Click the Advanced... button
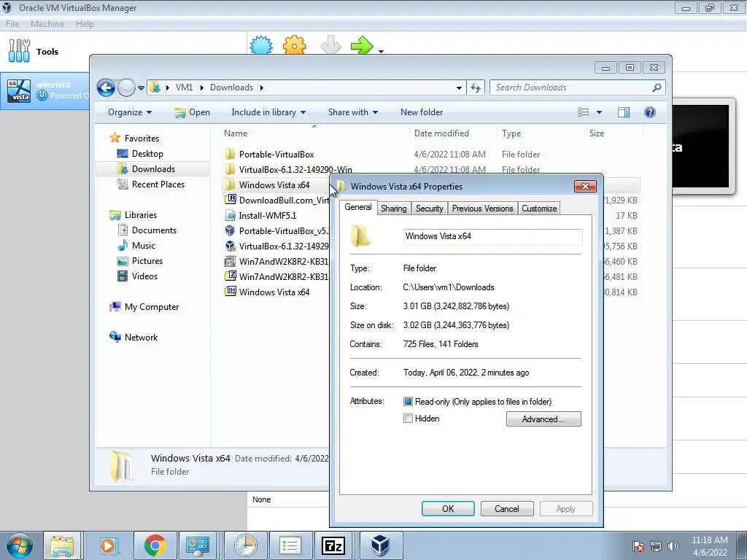Image resolution: width=747 pixels, height=560 pixels. tap(543, 419)
